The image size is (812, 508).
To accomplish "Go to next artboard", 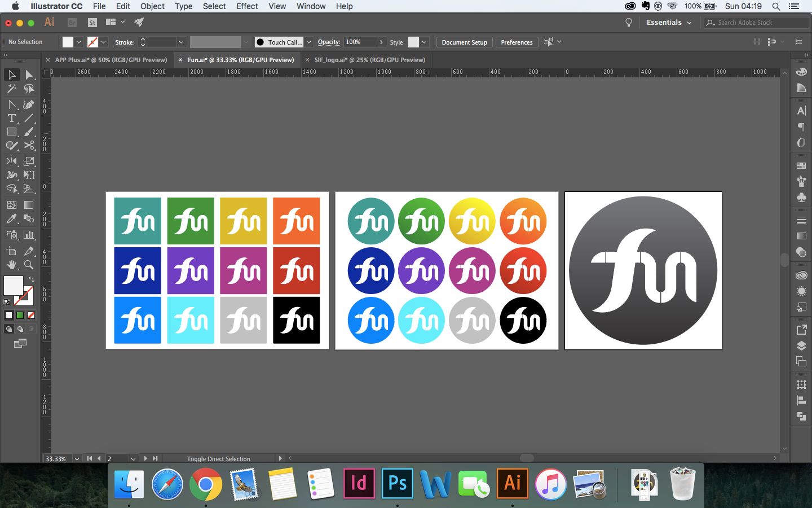I will (145, 458).
